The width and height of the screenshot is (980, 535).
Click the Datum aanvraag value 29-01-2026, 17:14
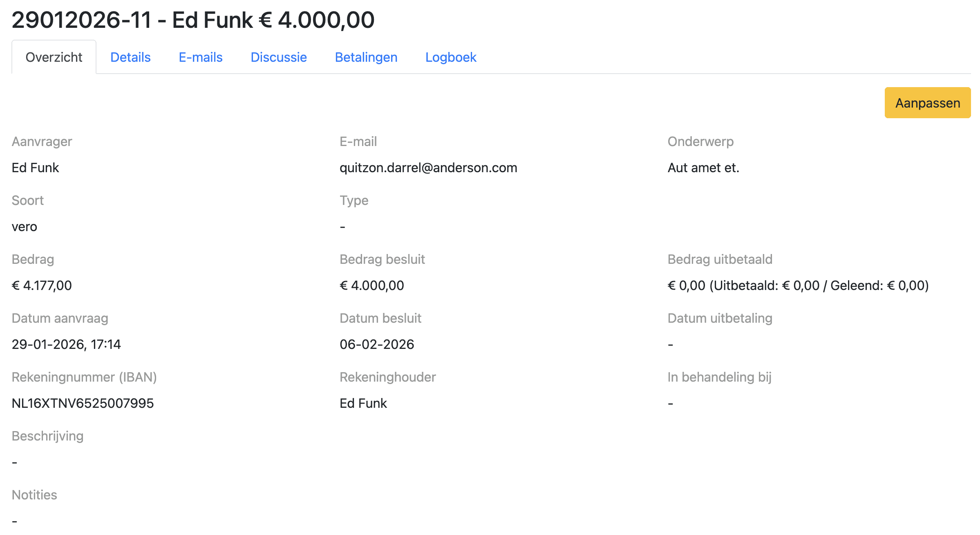pos(66,344)
